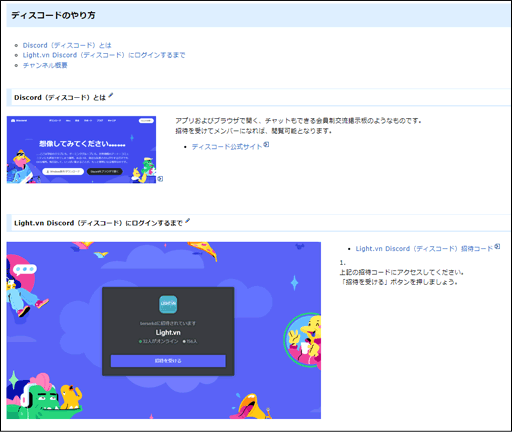Open the 'チャンネル概要' contents link
Screen dimensions: 512x432
coord(45,65)
